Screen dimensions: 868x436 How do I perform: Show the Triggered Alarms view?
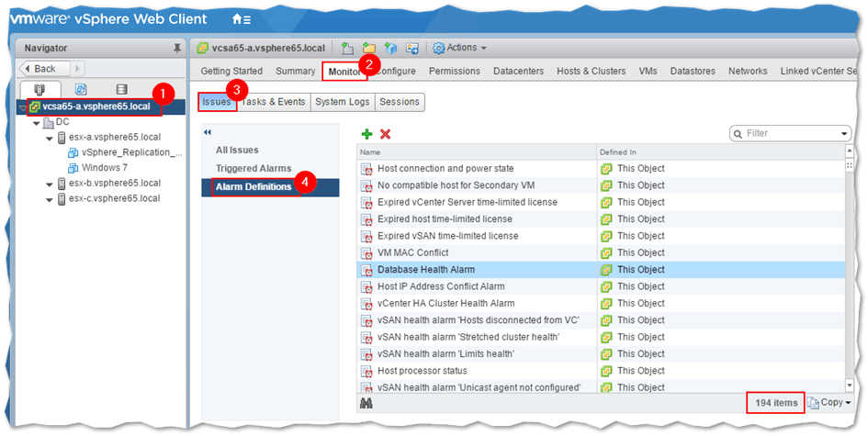click(x=254, y=169)
